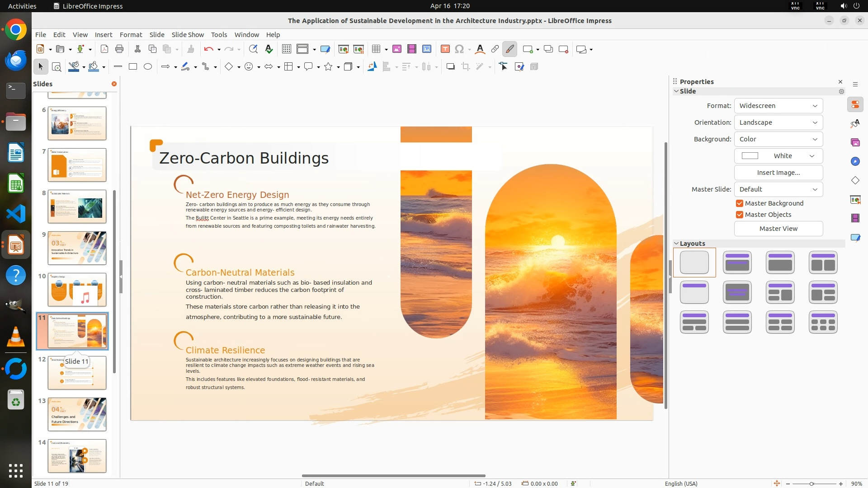
Task: Click the Insert Image... button
Action: point(778,173)
